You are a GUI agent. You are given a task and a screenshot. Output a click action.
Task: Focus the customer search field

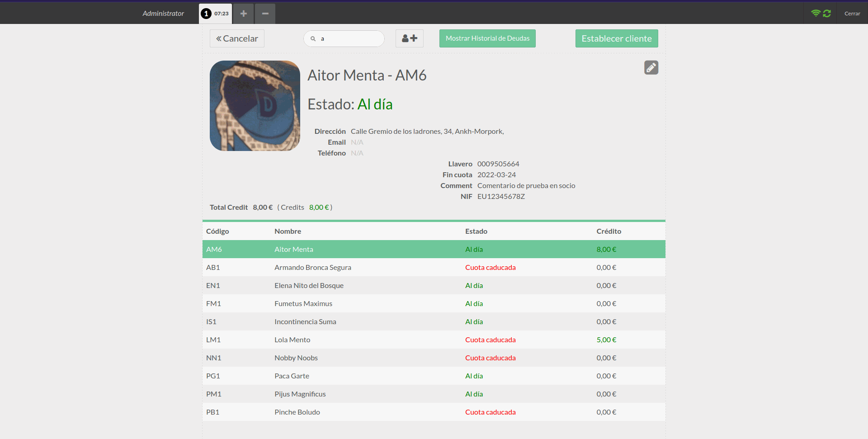coord(344,38)
